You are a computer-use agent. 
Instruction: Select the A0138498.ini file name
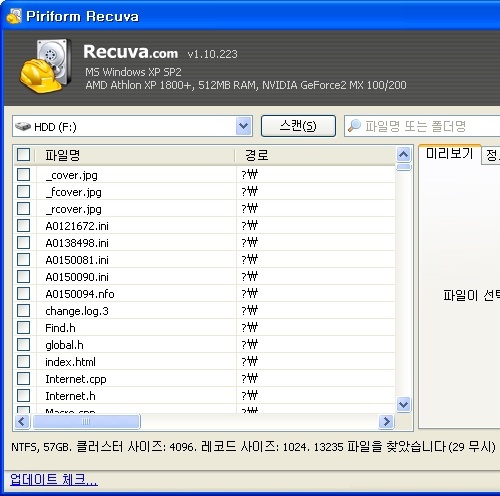point(77,243)
